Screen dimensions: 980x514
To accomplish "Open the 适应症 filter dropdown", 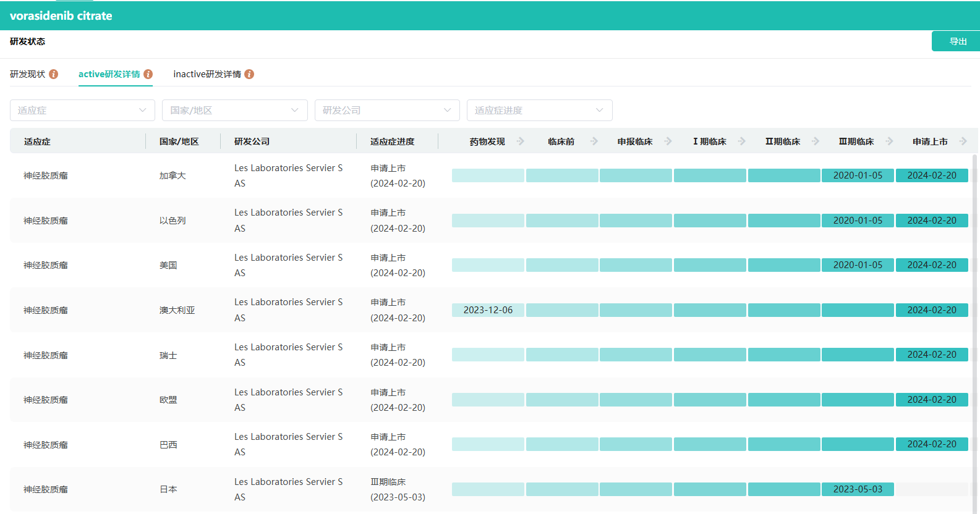I will click(x=82, y=111).
